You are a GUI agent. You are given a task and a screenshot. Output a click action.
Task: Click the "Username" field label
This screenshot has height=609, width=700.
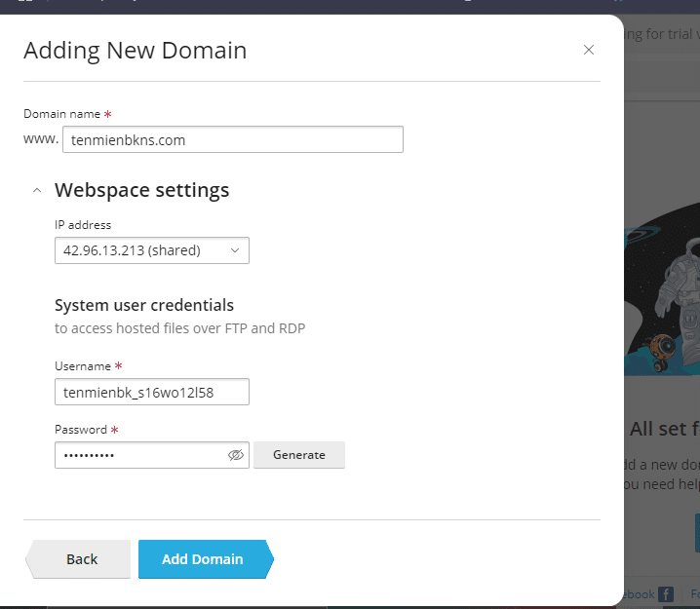(83, 366)
